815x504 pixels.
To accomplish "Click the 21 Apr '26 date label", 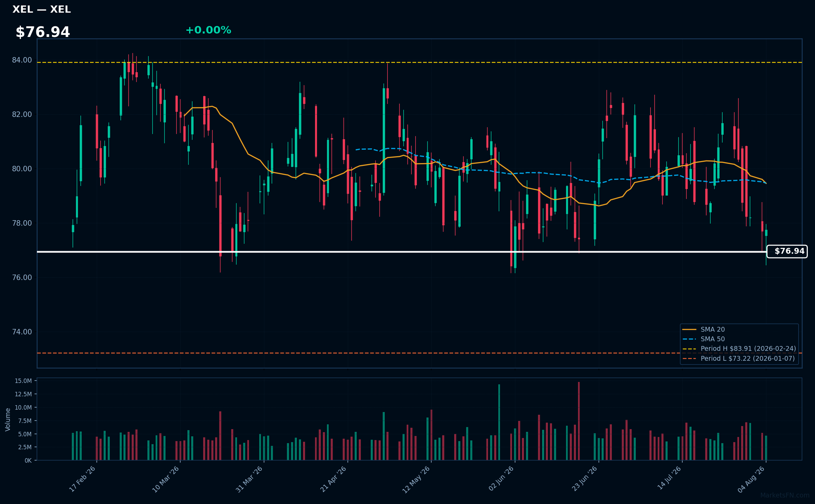I will pos(333,479).
